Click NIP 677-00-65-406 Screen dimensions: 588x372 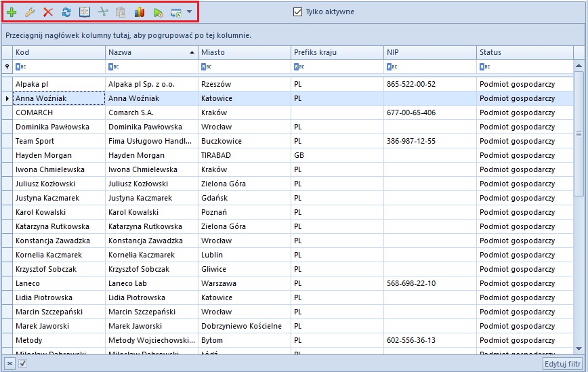click(430, 112)
